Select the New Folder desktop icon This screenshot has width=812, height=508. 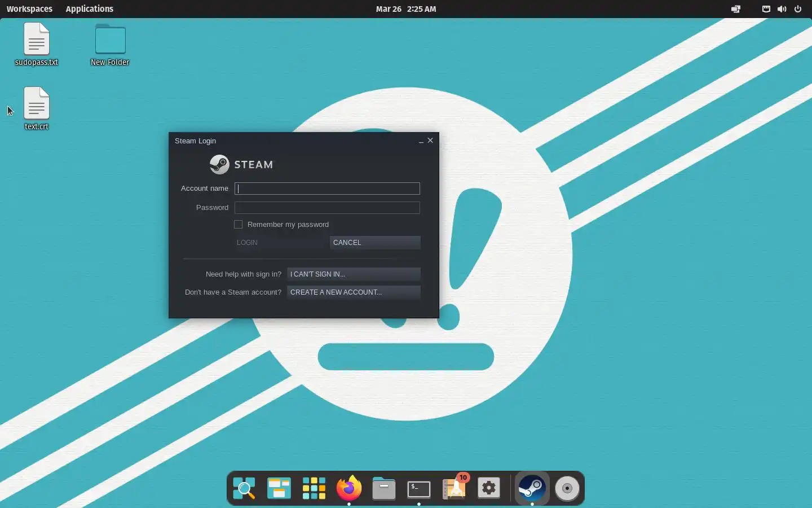[110, 45]
